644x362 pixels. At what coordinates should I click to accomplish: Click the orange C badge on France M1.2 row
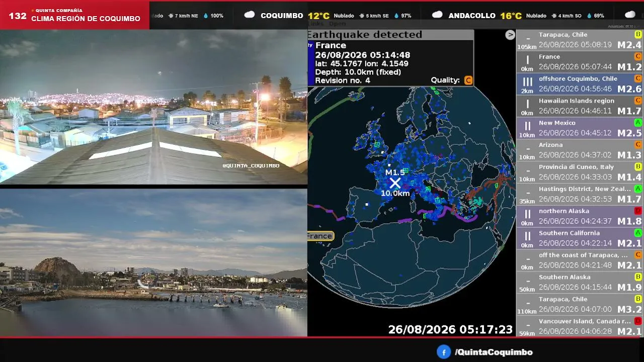pos(638,56)
